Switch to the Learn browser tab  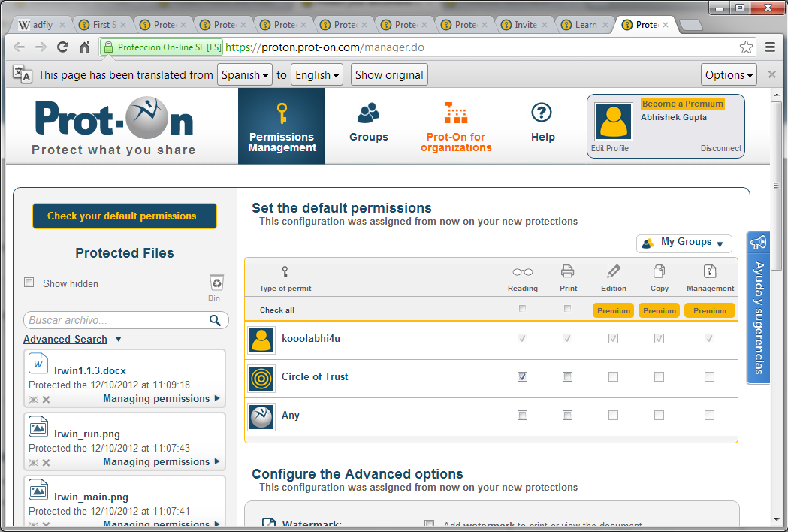point(584,25)
